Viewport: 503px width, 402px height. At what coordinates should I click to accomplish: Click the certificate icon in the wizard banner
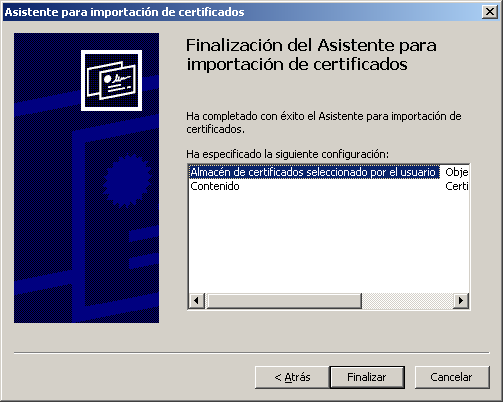111,80
